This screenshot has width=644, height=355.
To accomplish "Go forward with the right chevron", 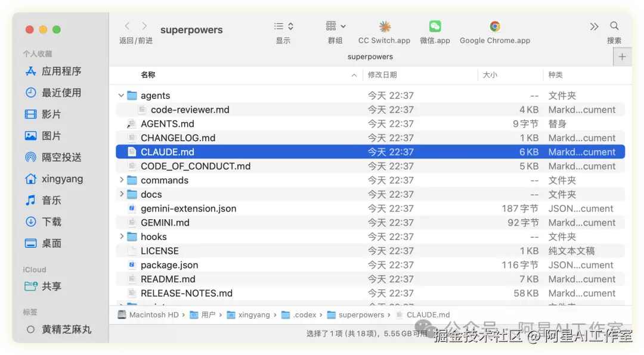I will pos(144,26).
